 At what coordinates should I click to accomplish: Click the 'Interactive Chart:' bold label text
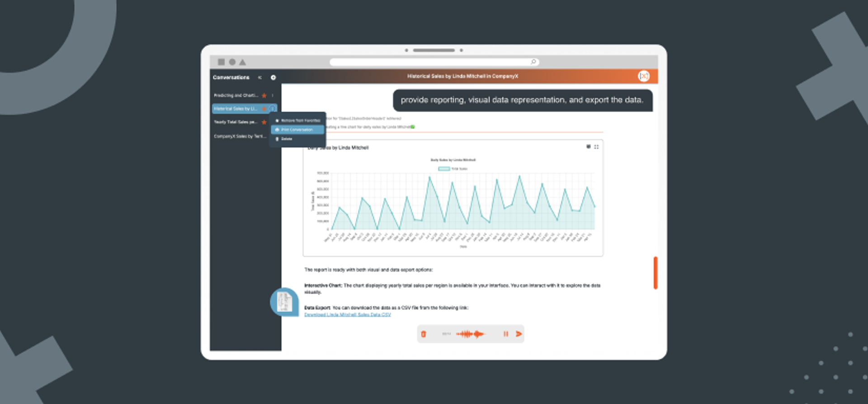coord(323,285)
